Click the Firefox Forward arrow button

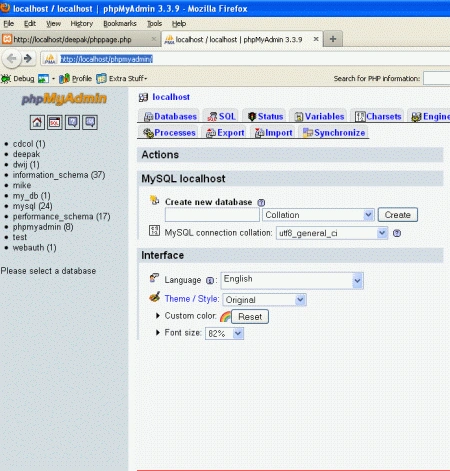28,59
